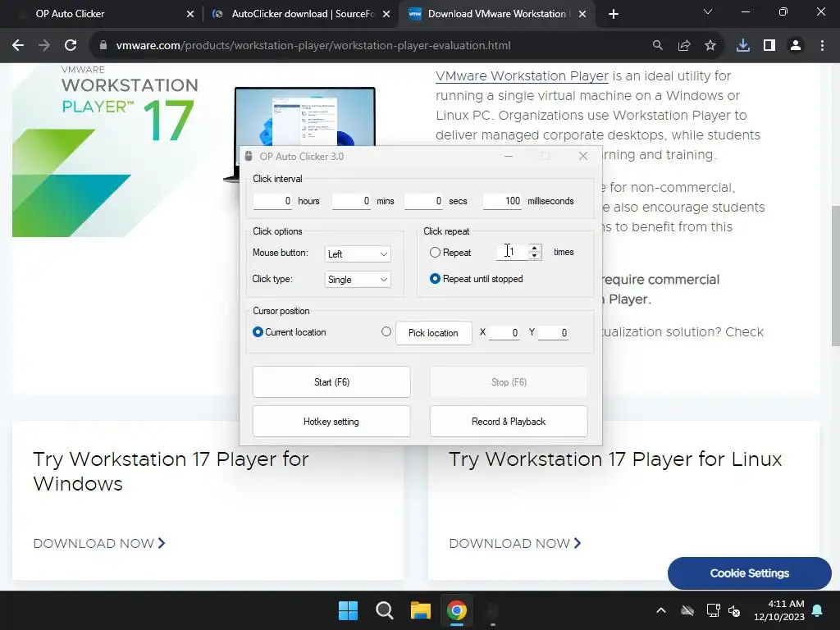Click the page vertical scrollbar

tap(835, 276)
